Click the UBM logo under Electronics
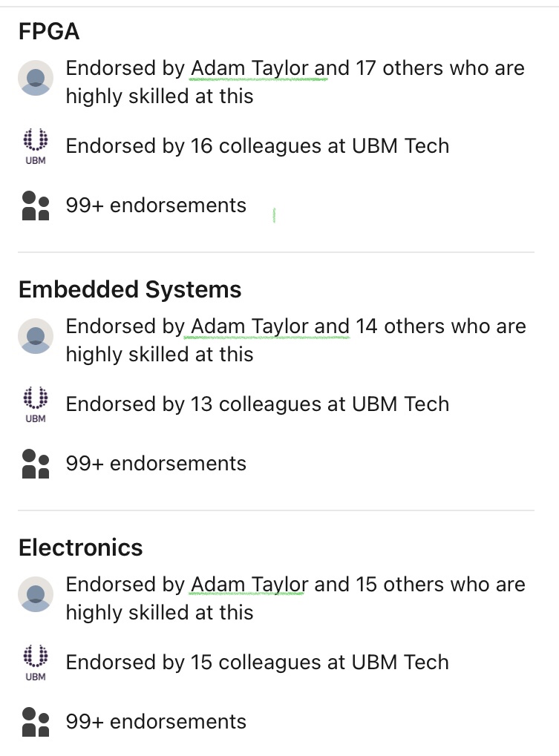Image resolution: width=559 pixels, height=756 pixels. click(36, 661)
